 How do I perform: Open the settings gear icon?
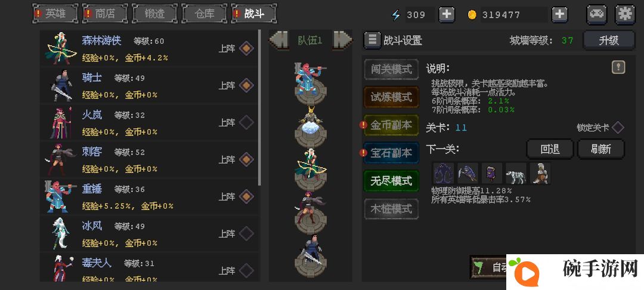(625, 14)
